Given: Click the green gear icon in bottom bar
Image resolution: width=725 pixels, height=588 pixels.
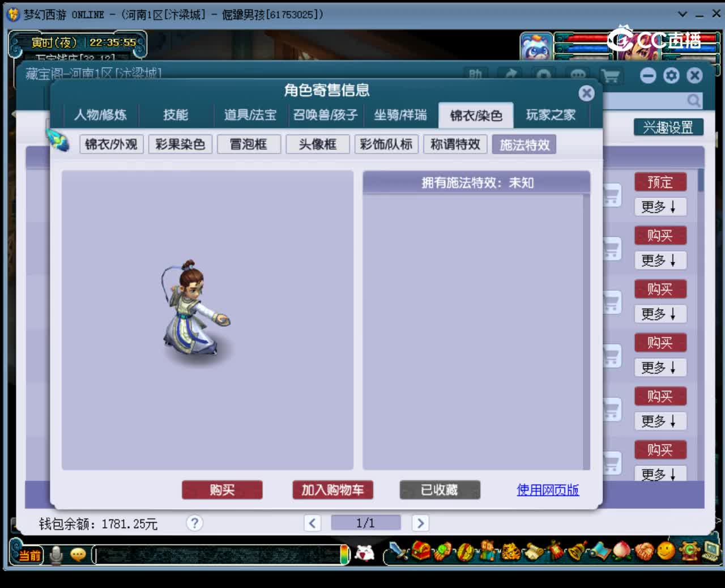Looking at the screenshot, I should click(689, 551).
